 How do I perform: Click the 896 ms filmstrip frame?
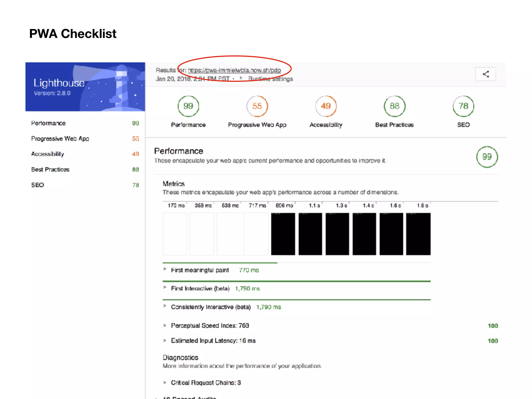tap(283, 234)
